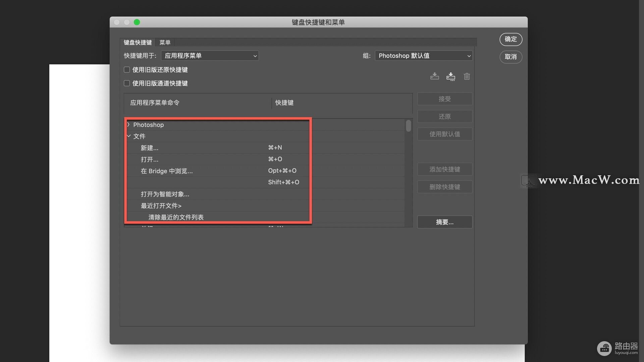644x362 pixels.
Task: Expand the Photoshop menu group
Action: coord(128,125)
